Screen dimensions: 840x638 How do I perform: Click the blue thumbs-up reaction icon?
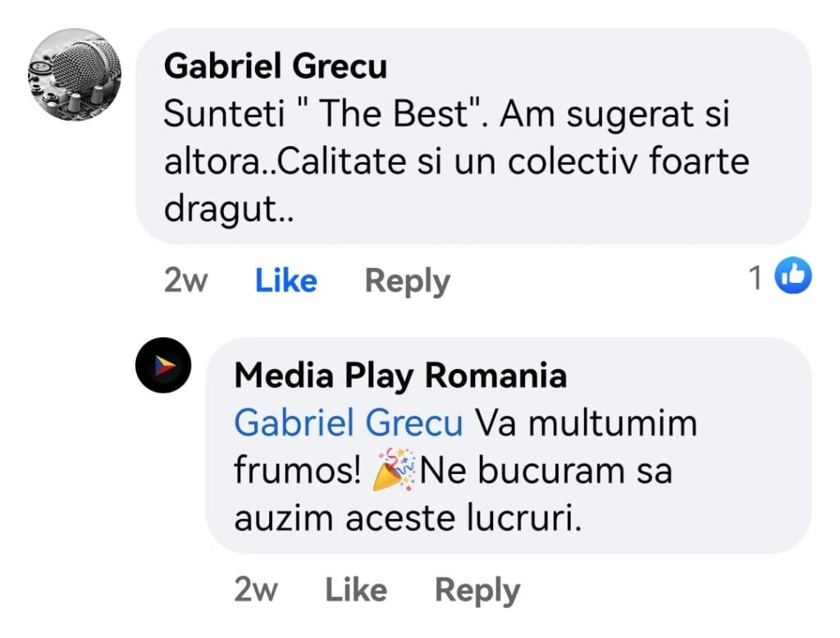coord(792,277)
